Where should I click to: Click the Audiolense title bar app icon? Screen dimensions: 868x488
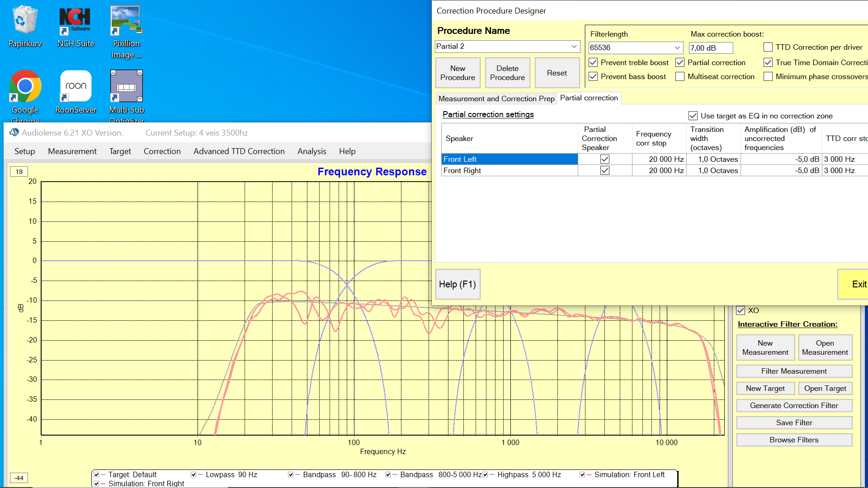click(x=14, y=132)
